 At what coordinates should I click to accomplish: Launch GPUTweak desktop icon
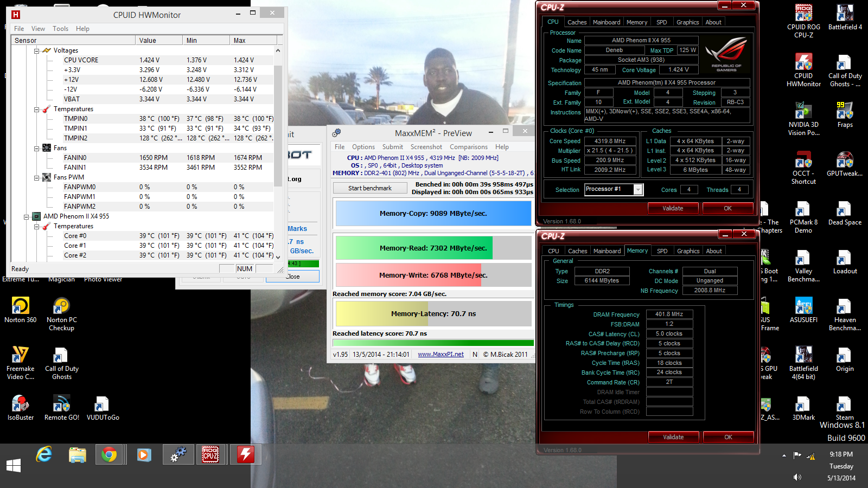point(845,163)
